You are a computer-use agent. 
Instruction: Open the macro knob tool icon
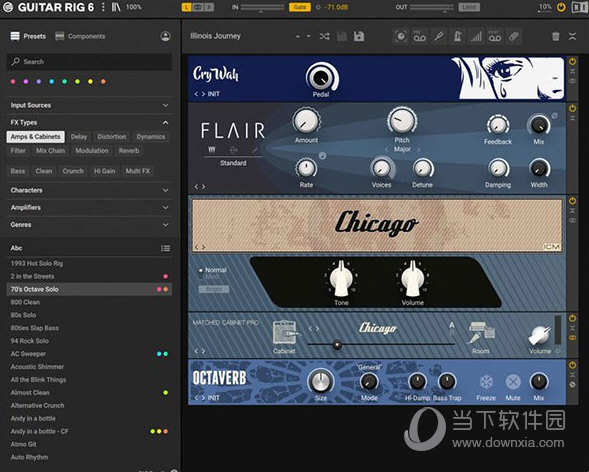401,37
